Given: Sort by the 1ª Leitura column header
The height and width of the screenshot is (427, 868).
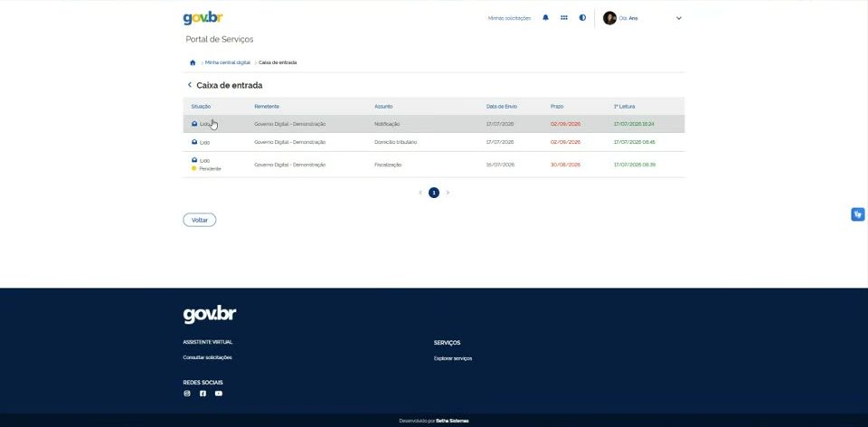Looking at the screenshot, I should [x=624, y=107].
